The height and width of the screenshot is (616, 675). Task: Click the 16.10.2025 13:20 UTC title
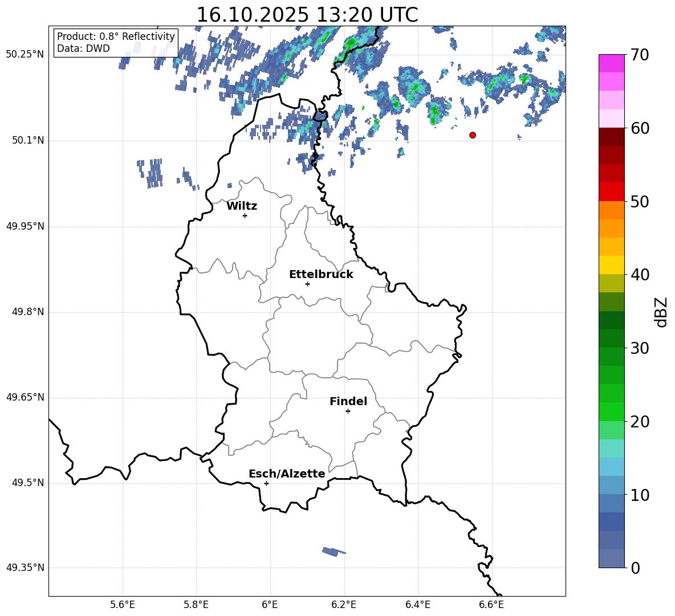pos(307,15)
